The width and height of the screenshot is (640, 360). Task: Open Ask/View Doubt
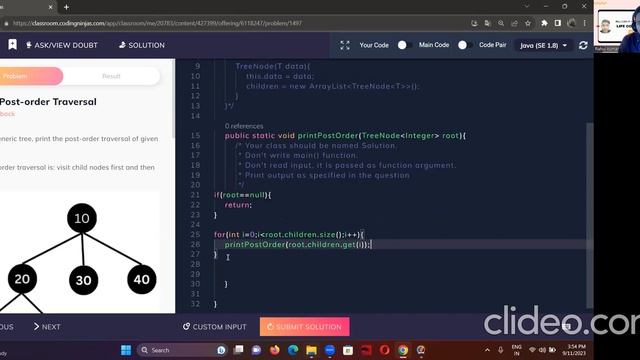point(62,45)
